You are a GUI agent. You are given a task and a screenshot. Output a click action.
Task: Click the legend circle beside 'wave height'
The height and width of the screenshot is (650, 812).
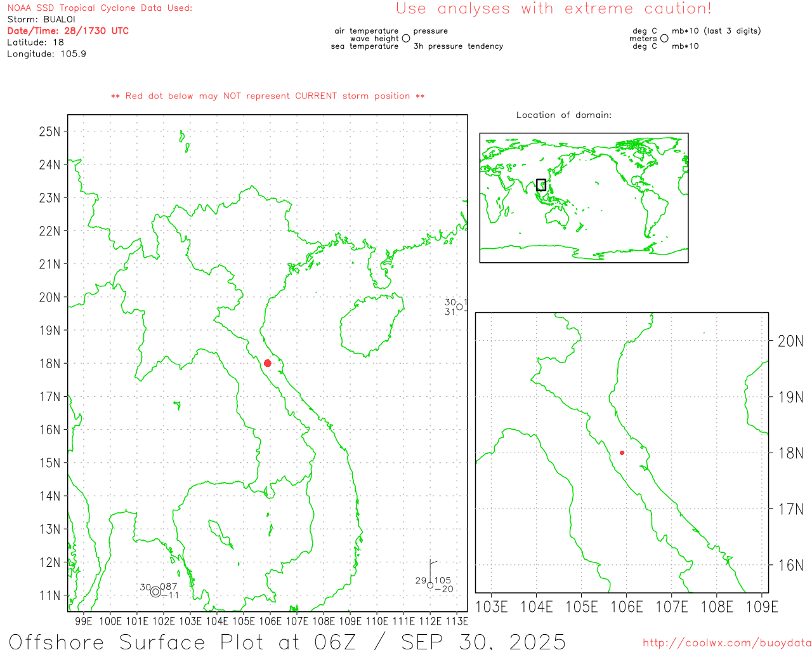pyautogui.click(x=406, y=39)
